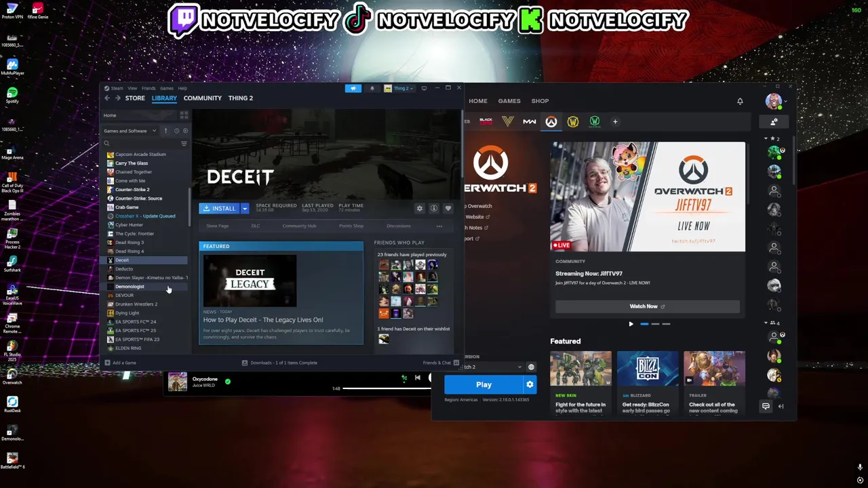This screenshot has height=488, width=868.
Task: Click the library sort arrow icon
Action: 165,131
